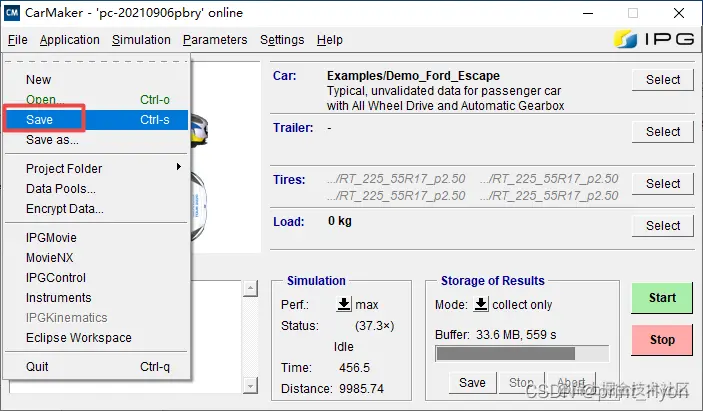The image size is (703, 411).
Task: Click the green Start button
Action: tap(662, 298)
